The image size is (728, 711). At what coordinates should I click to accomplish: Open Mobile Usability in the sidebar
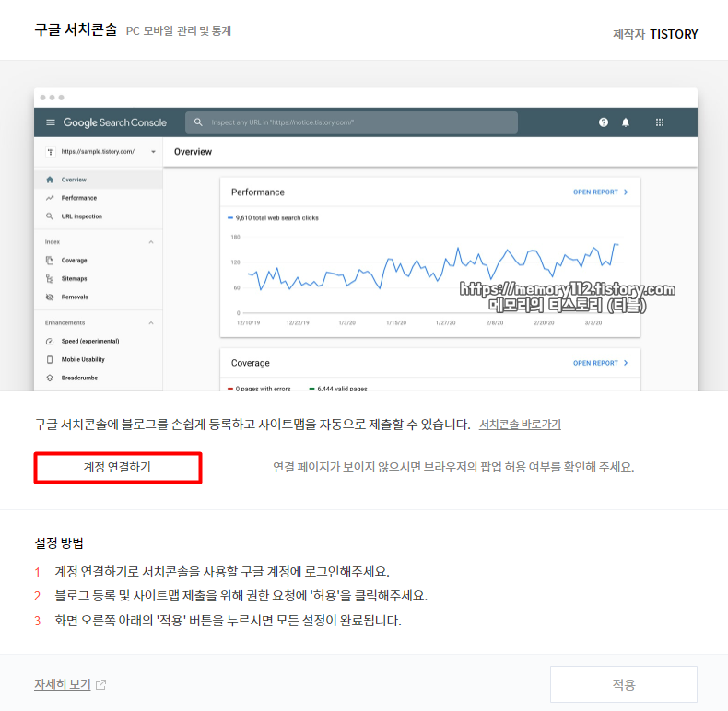(x=98, y=360)
